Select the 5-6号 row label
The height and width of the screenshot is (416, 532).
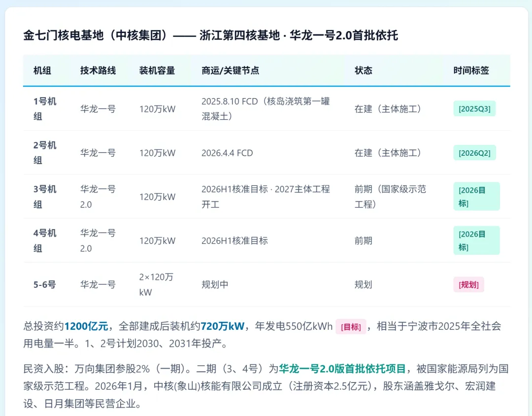click(x=44, y=284)
